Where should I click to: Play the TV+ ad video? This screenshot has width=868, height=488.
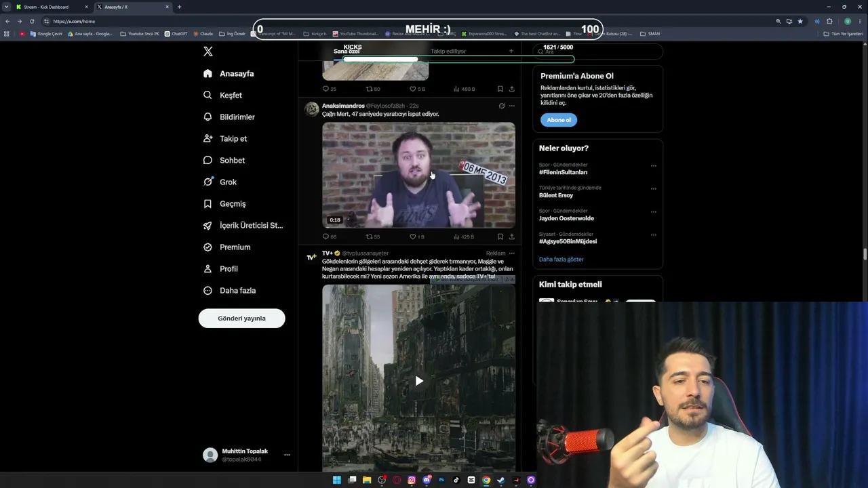pyautogui.click(x=419, y=381)
